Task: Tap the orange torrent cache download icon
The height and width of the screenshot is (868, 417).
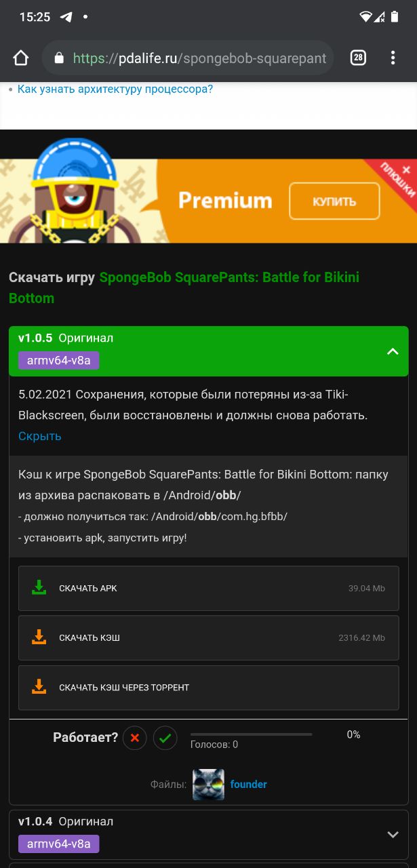Action: click(x=39, y=687)
